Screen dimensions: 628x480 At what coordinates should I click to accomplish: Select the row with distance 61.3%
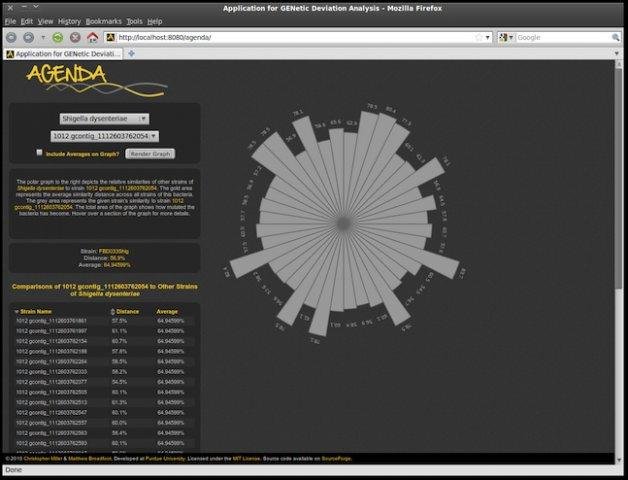tap(105, 402)
